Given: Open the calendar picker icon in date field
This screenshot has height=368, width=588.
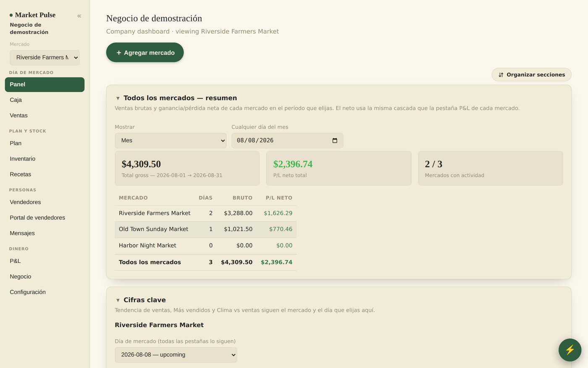Looking at the screenshot, I should click(x=335, y=140).
